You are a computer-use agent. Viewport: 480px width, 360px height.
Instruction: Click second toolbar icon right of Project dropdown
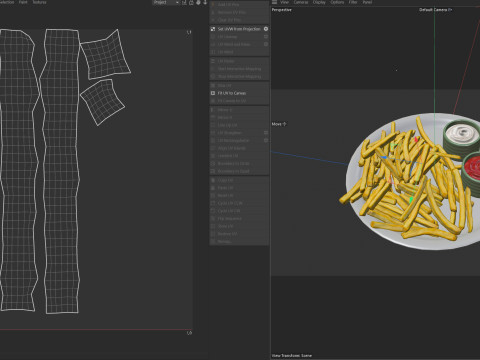[x=191, y=2]
